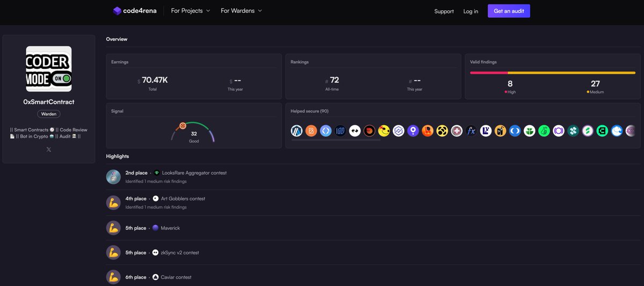
Task: Open LooksRare Aggregator contest
Action: pos(194,173)
